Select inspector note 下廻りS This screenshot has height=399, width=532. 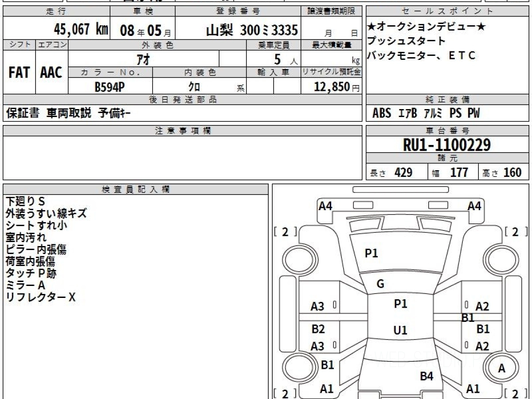25,201
